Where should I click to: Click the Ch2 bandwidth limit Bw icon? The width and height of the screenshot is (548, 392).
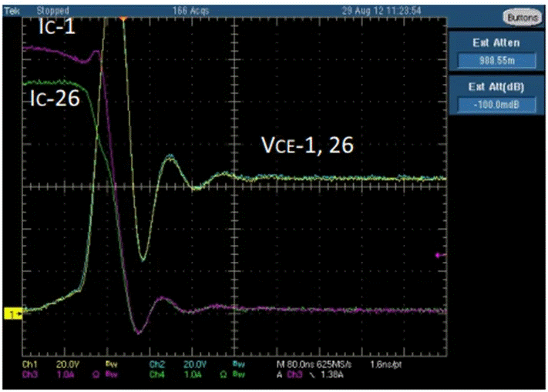239,364
